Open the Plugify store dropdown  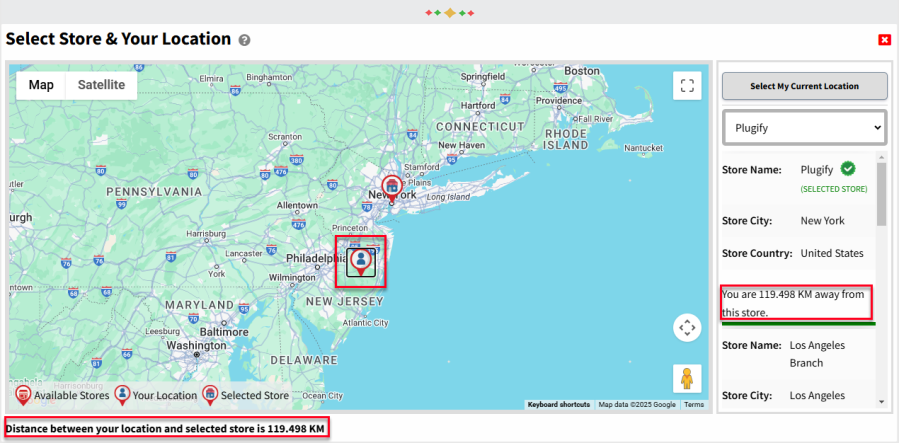pyautogui.click(x=804, y=128)
